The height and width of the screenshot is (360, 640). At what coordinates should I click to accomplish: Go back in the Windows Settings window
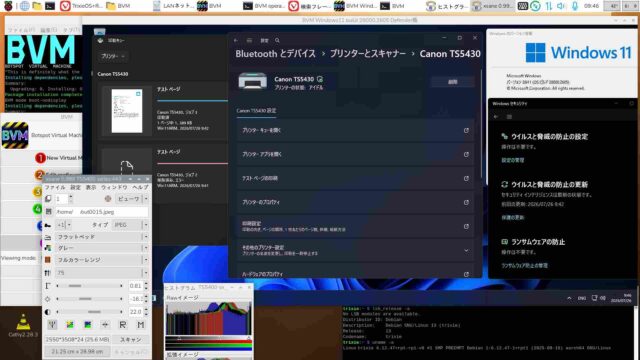(236, 40)
